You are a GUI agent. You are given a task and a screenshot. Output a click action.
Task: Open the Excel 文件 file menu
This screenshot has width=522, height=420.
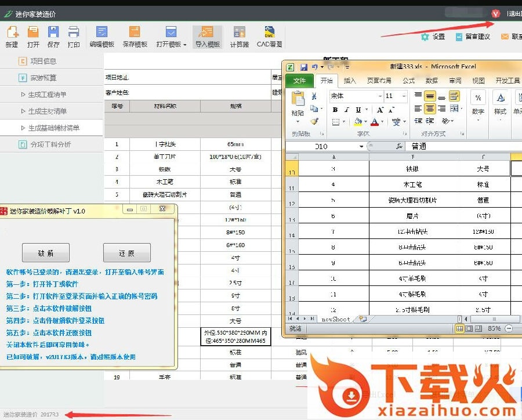click(299, 81)
